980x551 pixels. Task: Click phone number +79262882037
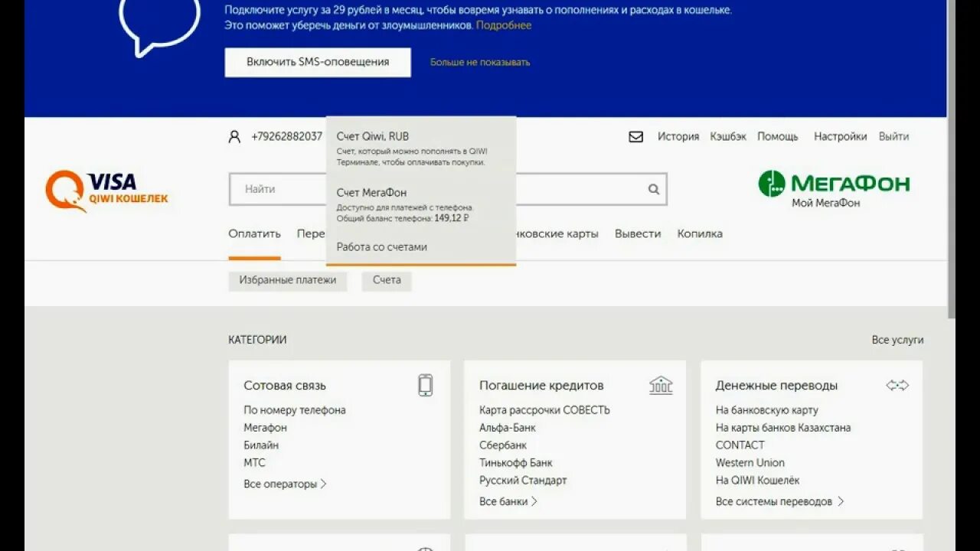[x=286, y=136]
